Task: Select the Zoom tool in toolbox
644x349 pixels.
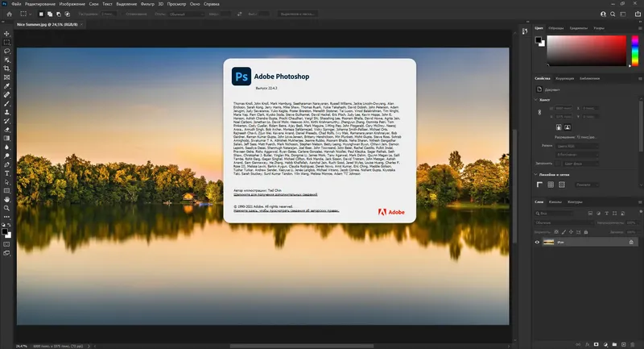Action: tap(6, 209)
